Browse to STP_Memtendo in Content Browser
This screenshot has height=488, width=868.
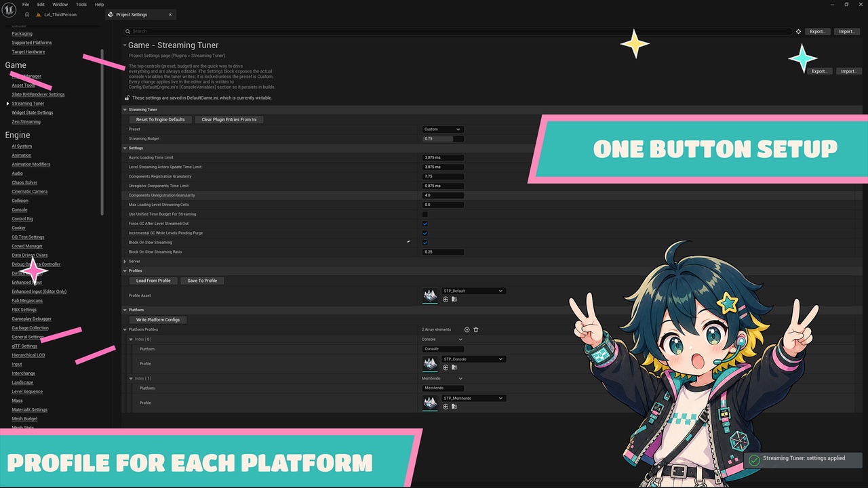click(x=454, y=407)
